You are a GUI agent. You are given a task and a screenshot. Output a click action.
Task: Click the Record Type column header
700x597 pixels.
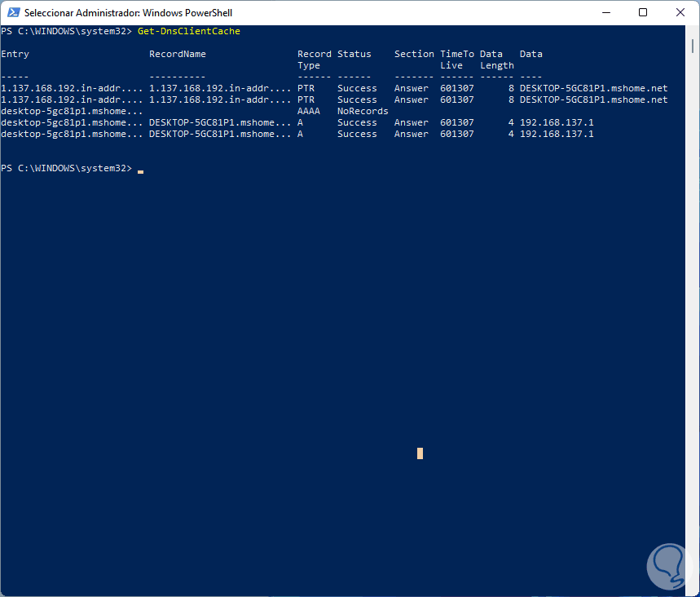(315, 60)
